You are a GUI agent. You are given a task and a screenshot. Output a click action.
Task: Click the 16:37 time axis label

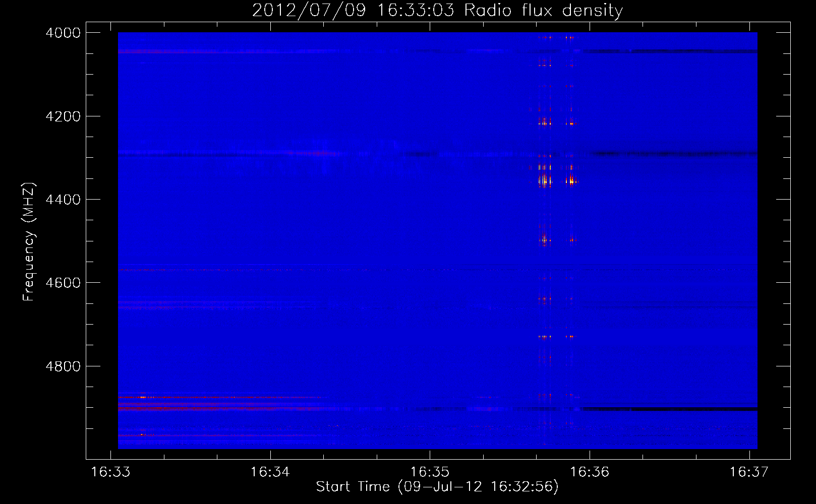click(x=749, y=472)
